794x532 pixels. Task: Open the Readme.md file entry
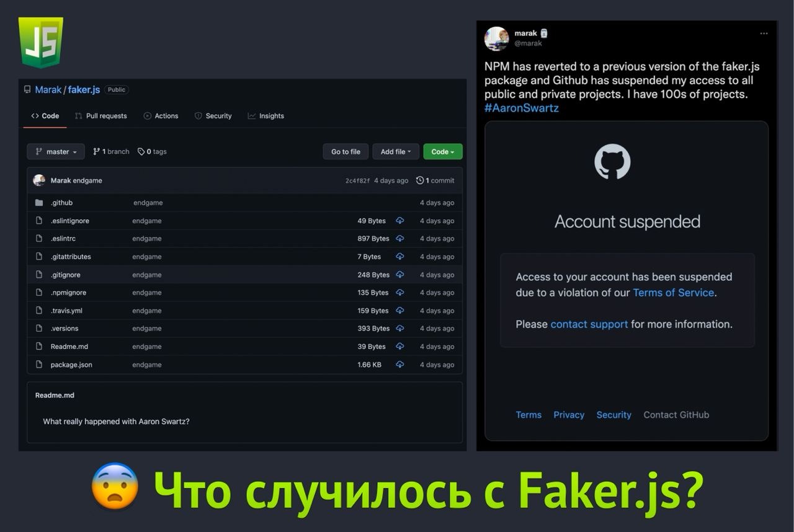(69, 347)
